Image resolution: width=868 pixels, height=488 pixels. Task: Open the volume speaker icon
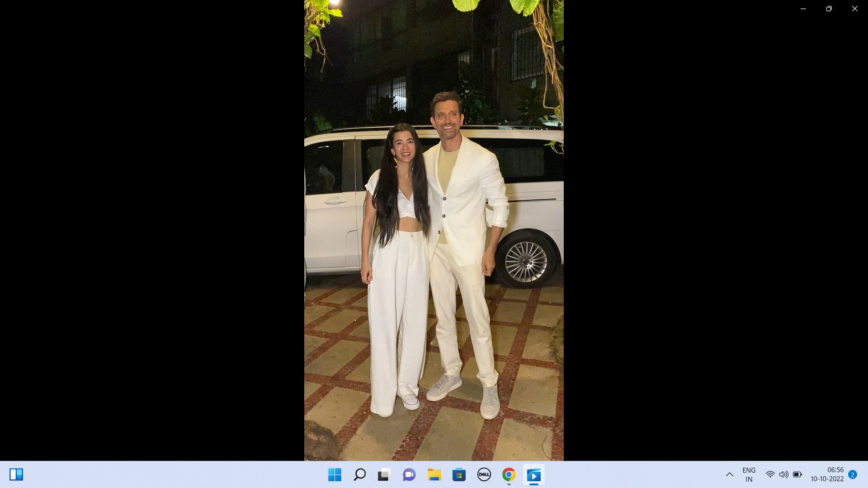point(783,474)
